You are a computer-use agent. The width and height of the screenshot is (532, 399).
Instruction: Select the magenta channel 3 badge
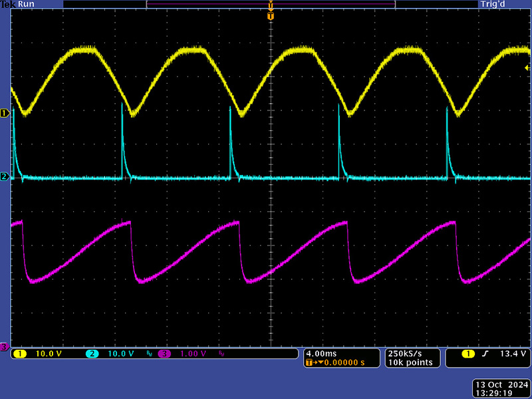pyautogui.click(x=164, y=354)
